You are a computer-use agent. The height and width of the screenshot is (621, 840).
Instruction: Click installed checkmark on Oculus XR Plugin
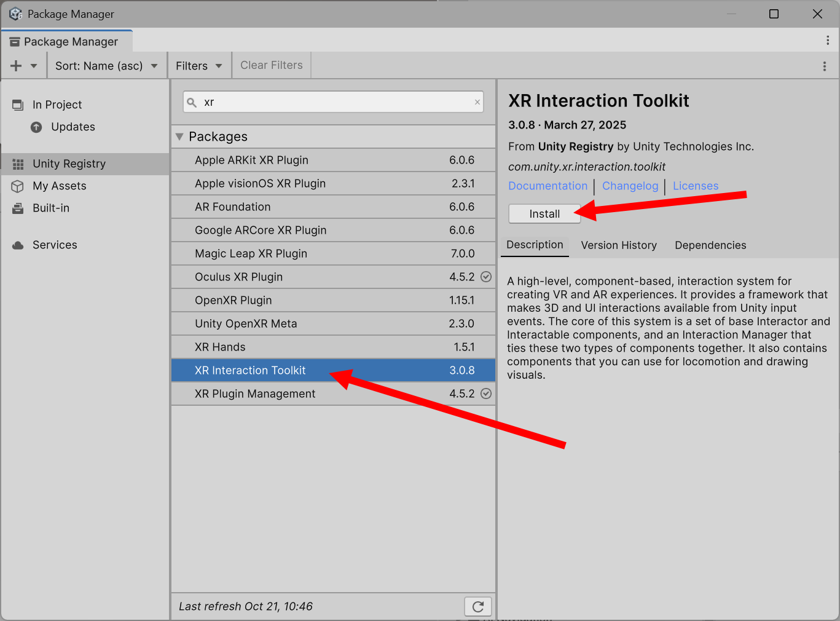click(486, 277)
